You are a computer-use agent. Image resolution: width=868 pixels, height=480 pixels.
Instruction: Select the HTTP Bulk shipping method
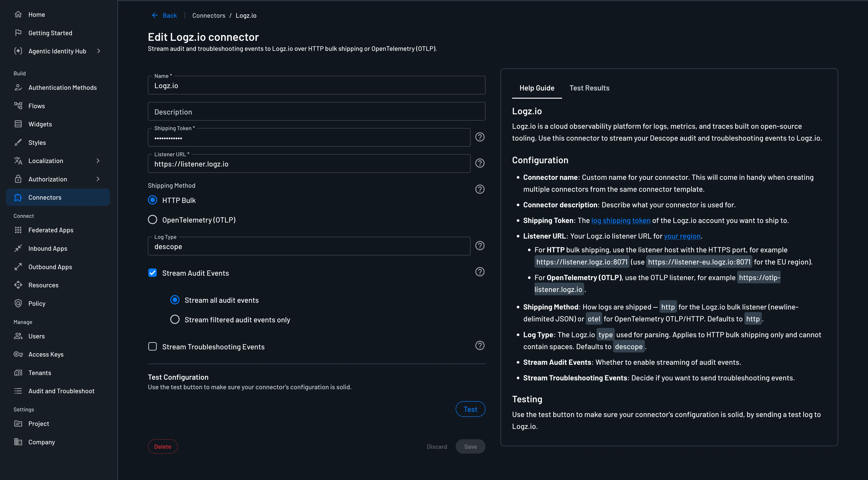coord(153,200)
